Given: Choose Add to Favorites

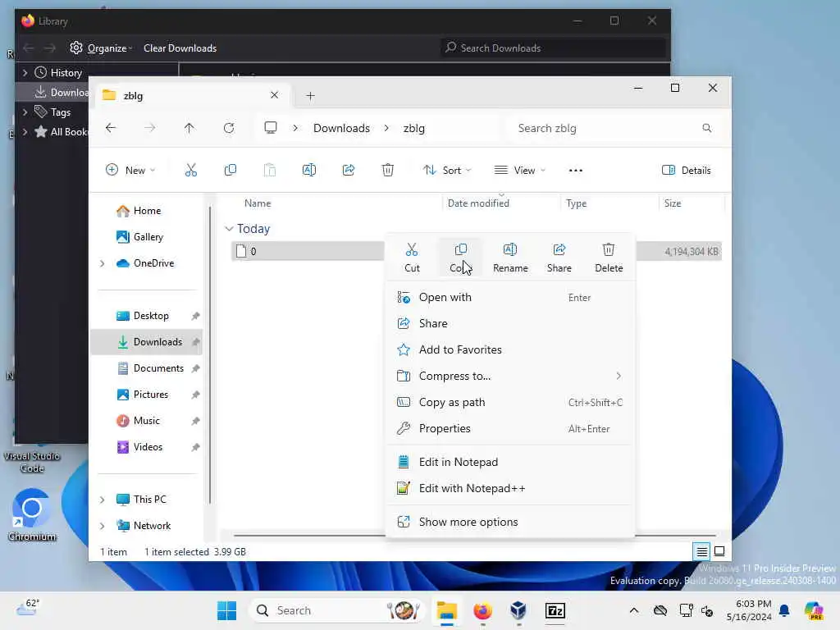Looking at the screenshot, I should coord(510,349).
